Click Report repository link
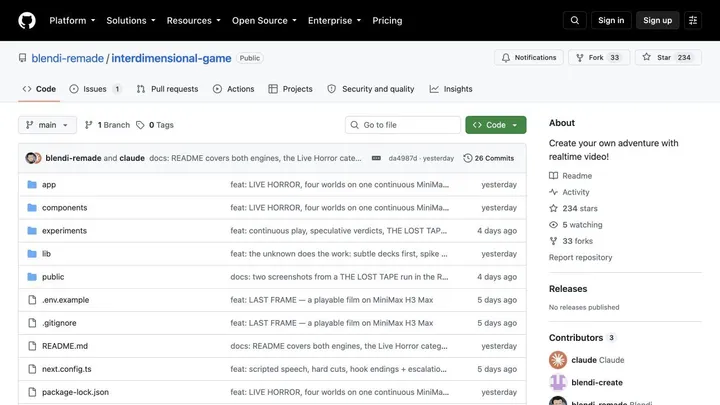The height and width of the screenshot is (405, 720). (580, 257)
